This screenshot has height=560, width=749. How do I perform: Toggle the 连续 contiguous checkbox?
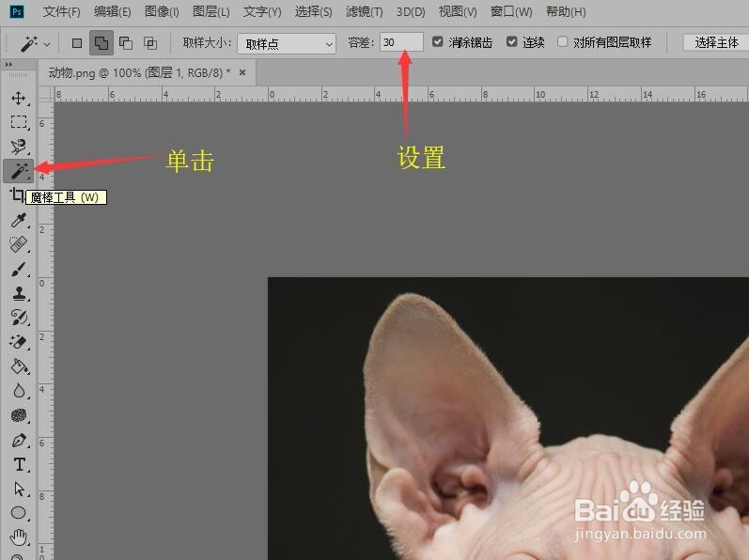(x=511, y=42)
